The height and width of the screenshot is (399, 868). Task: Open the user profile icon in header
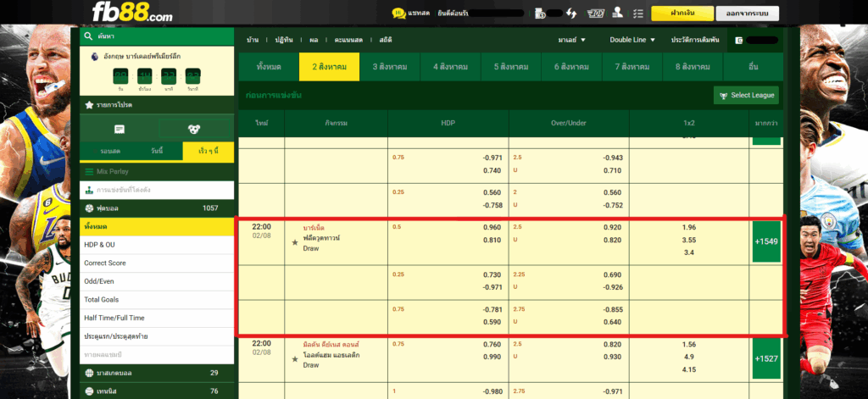[618, 14]
